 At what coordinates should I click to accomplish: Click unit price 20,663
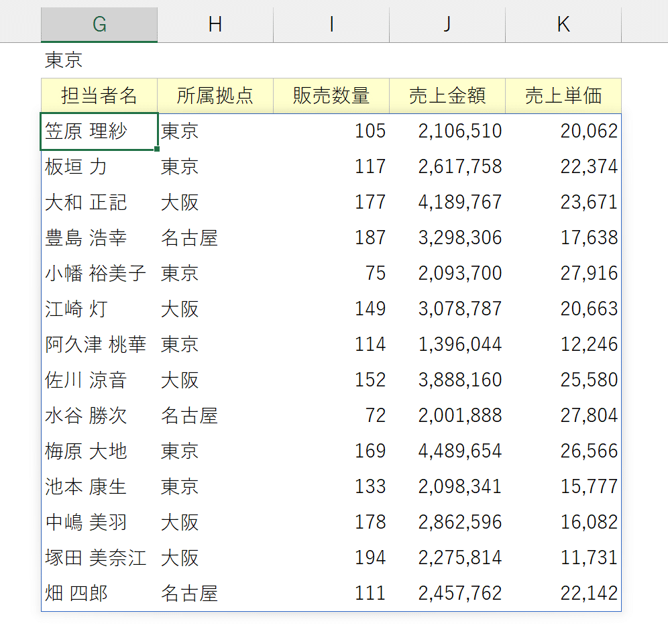coord(563,309)
